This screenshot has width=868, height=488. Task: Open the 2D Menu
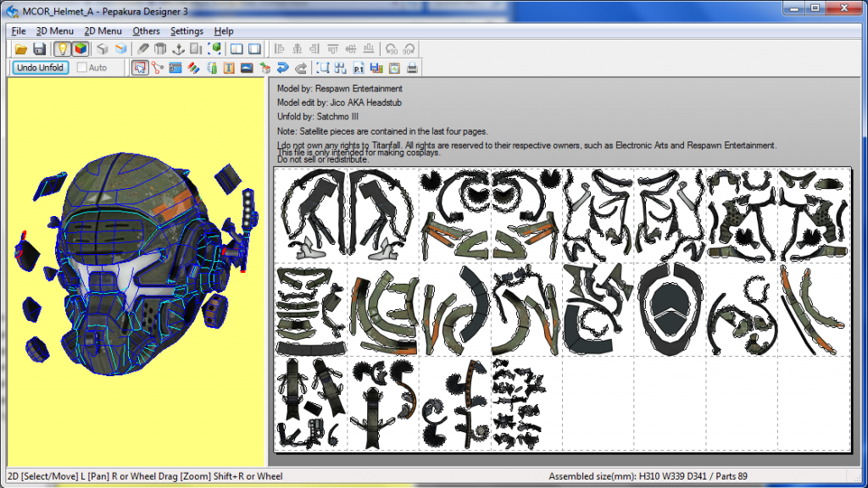[x=103, y=31]
